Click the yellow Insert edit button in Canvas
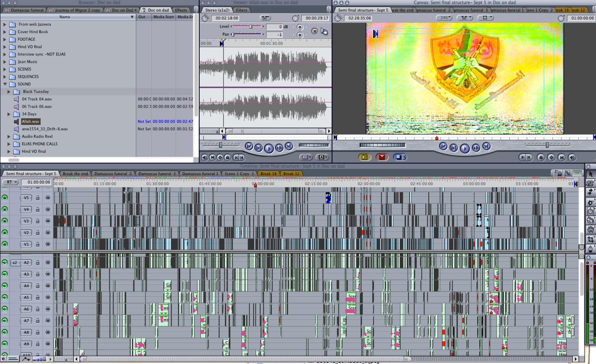The height and width of the screenshot is (364, 596). [x=365, y=157]
